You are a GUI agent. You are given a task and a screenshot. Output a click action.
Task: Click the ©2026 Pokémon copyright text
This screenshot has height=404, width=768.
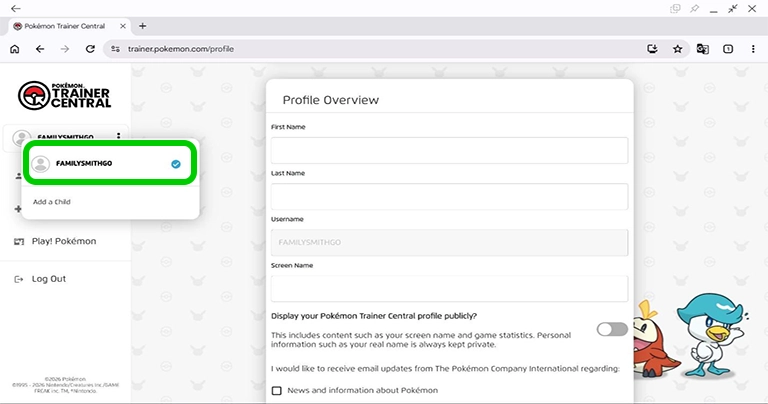pyautogui.click(x=65, y=379)
